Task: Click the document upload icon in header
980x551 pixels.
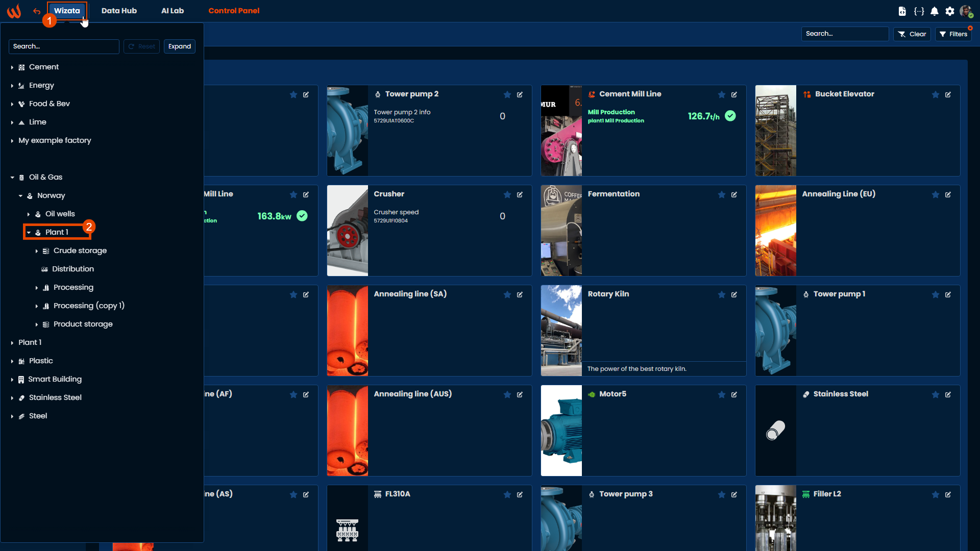Action: 902,11
